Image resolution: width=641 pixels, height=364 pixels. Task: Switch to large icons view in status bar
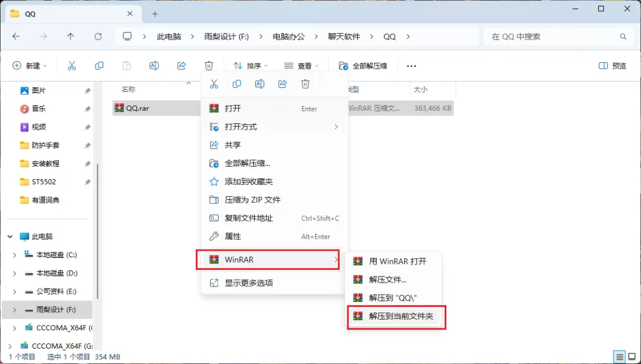(632, 357)
